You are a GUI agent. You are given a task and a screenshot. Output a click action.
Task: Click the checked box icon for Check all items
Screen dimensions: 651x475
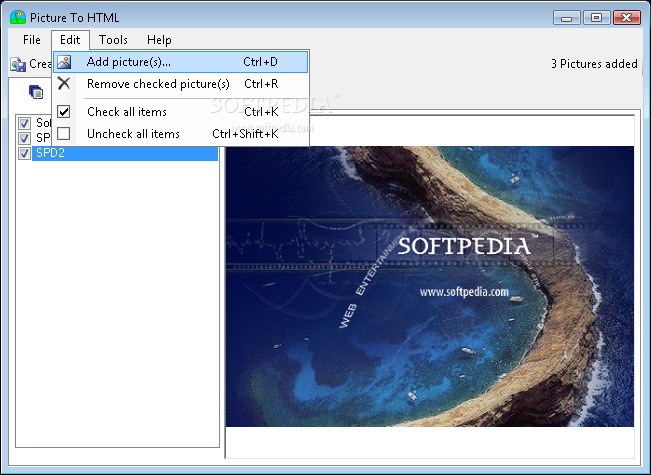pyautogui.click(x=64, y=112)
